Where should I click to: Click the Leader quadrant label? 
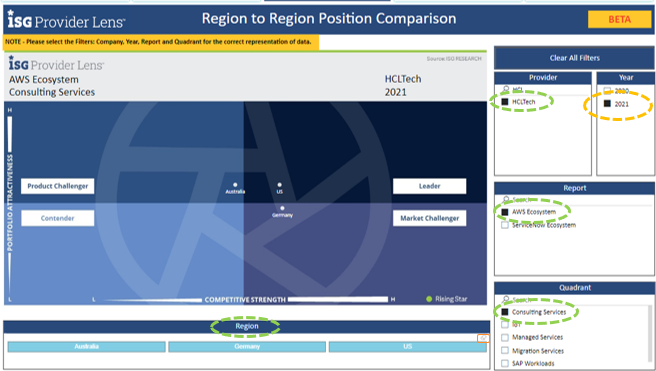[x=429, y=186]
